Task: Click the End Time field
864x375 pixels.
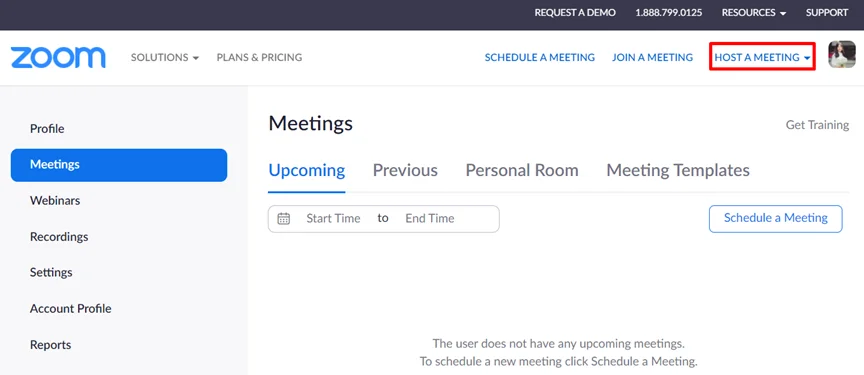Action: 430,219
